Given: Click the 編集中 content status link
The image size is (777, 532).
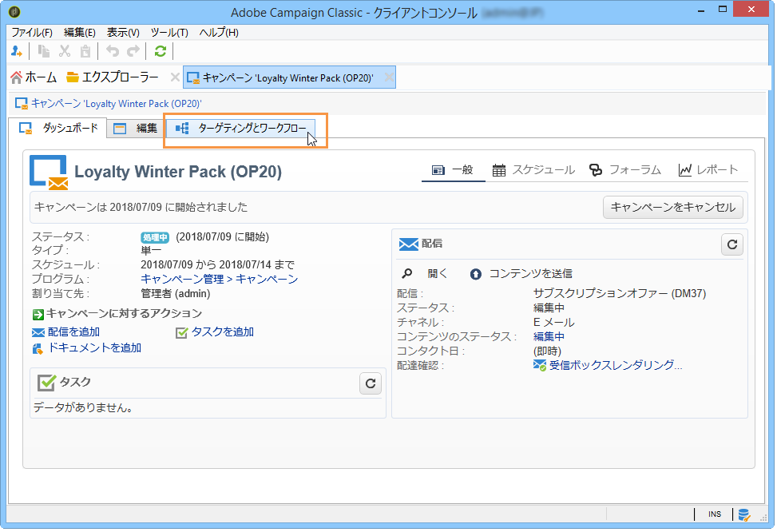Looking at the screenshot, I should [x=549, y=336].
